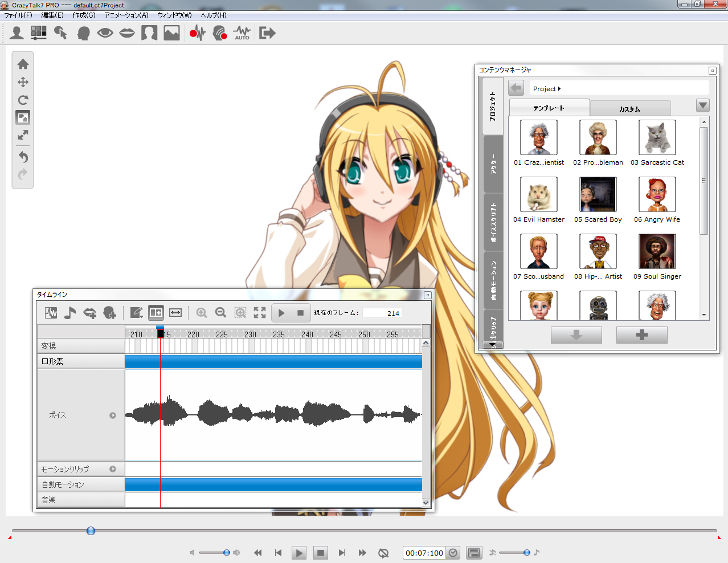Adjust the main playback position slider
The width and height of the screenshot is (728, 563).
click(91, 531)
